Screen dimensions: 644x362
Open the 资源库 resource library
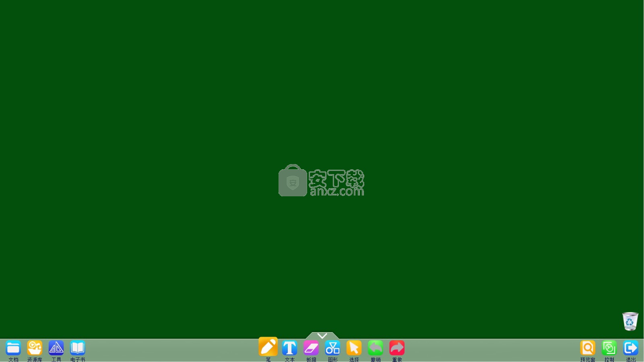point(35,348)
